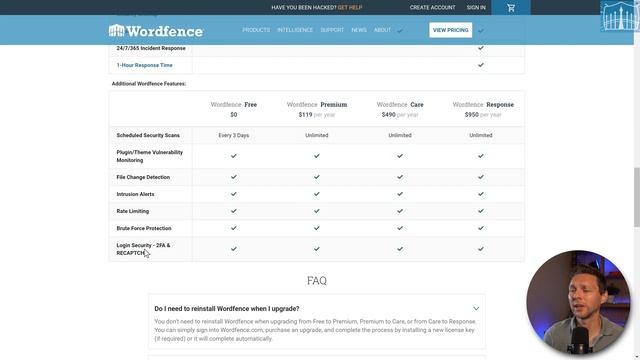Click the 'Additional Wordfence Features:' heading

click(x=149, y=84)
